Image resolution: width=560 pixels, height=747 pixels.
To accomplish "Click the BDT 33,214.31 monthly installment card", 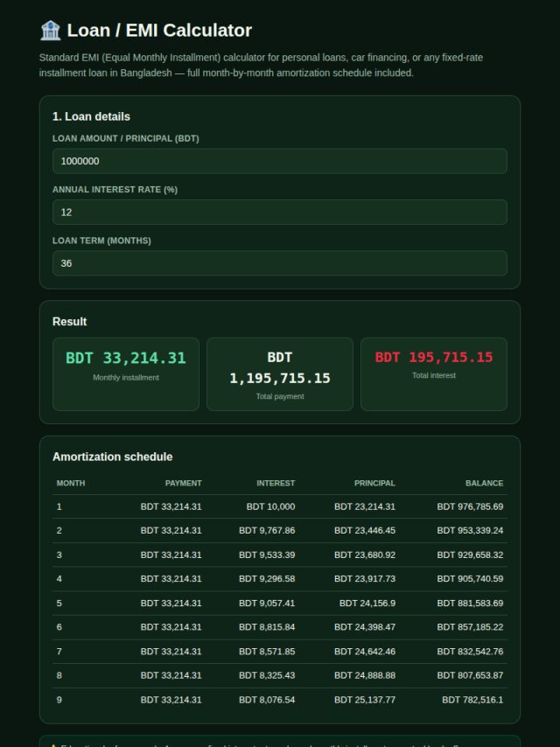I will pos(126,374).
